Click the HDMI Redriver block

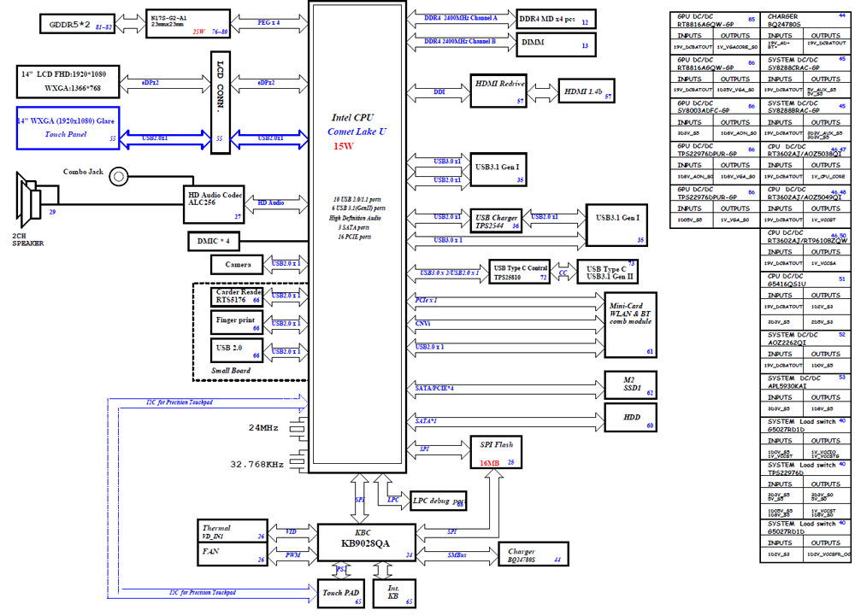click(498, 91)
